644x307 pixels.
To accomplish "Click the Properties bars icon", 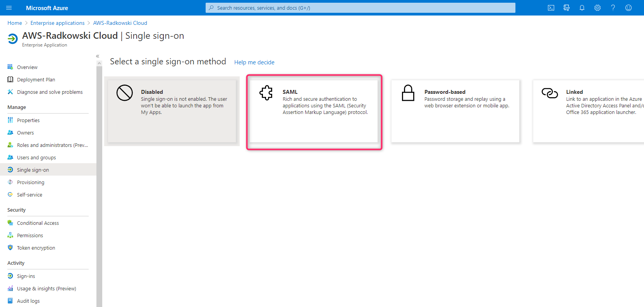I will click(x=10, y=120).
